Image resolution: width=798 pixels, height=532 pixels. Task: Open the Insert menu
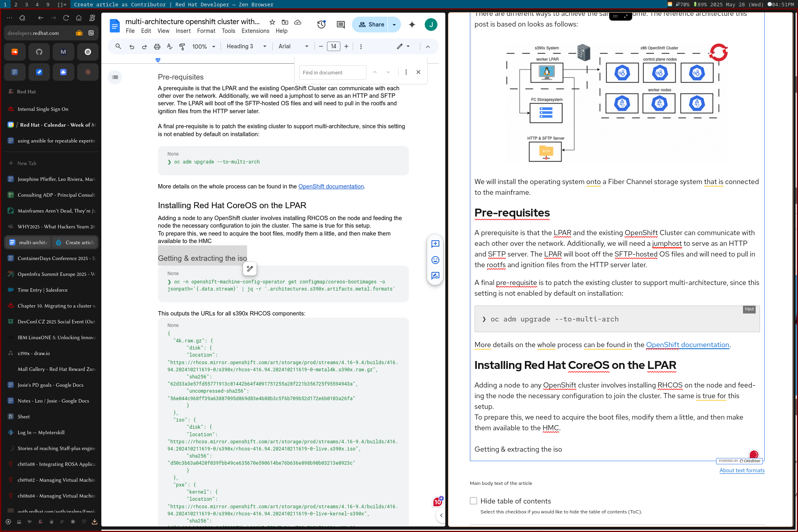[x=183, y=31]
